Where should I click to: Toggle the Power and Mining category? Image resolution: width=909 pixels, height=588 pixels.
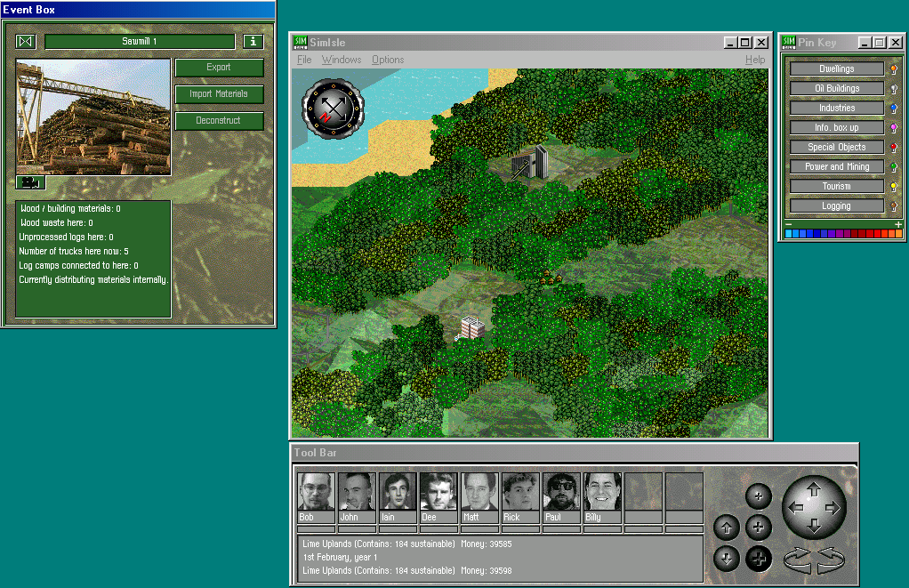coord(837,166)
